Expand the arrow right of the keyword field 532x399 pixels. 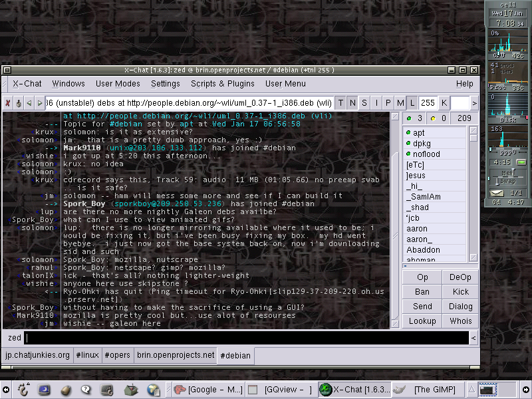pyautogui.click(x=474, y=103)
